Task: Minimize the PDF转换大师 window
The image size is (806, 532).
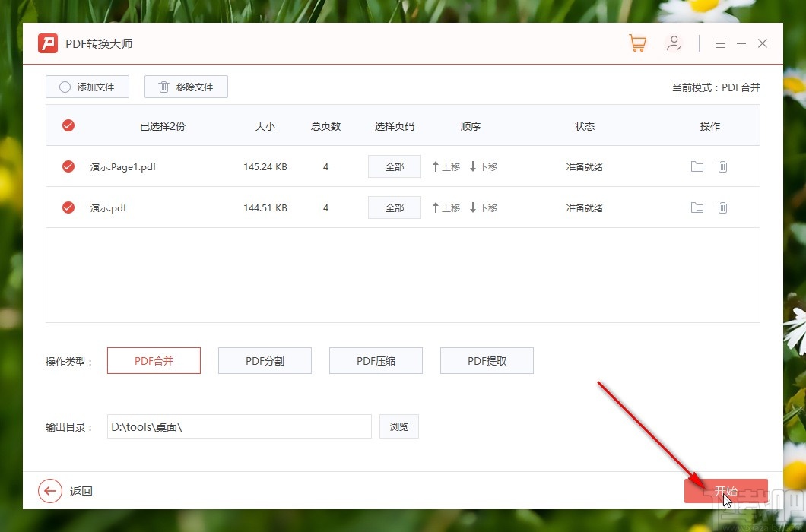Action: pyautogui.click(x=741, y=43)
